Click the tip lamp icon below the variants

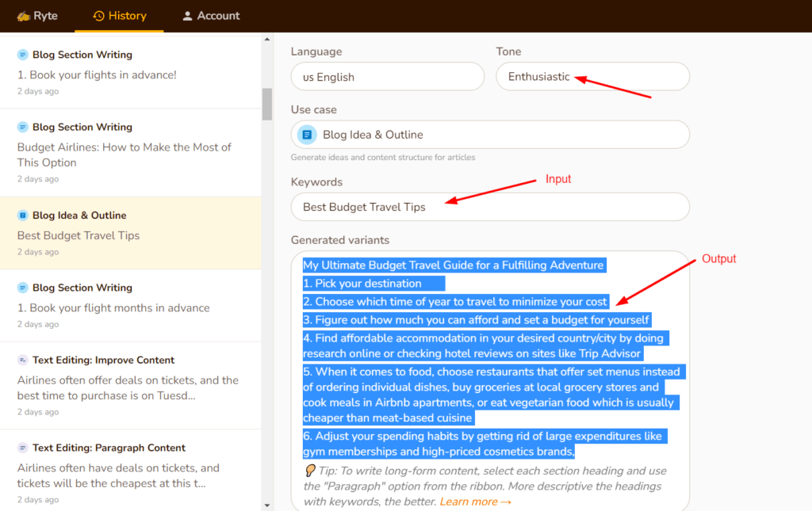point(309,471)
